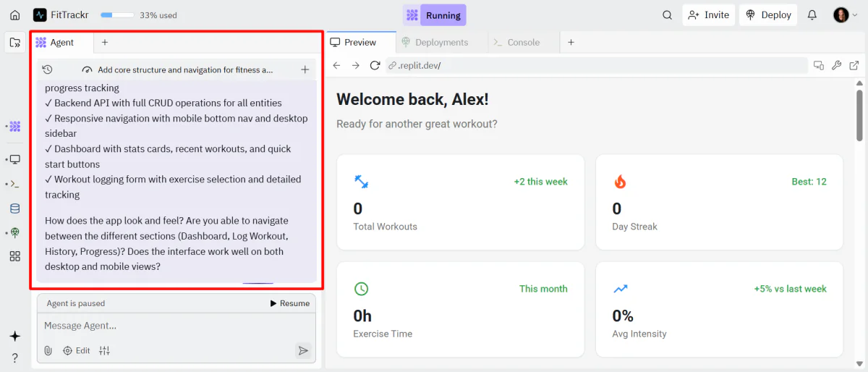This screenshot has height=372, width=868.
Task: Go to the Replit home icon
Action: [14, 14]
